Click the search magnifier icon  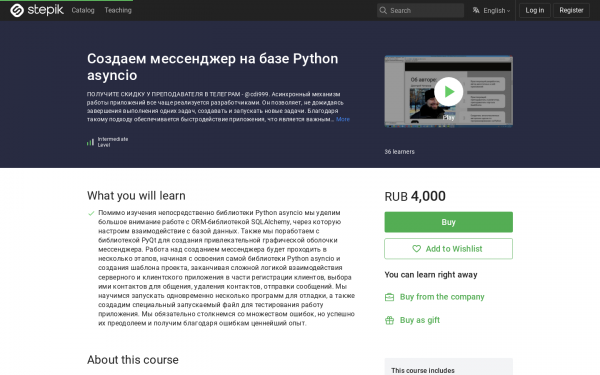click(383, 10)
